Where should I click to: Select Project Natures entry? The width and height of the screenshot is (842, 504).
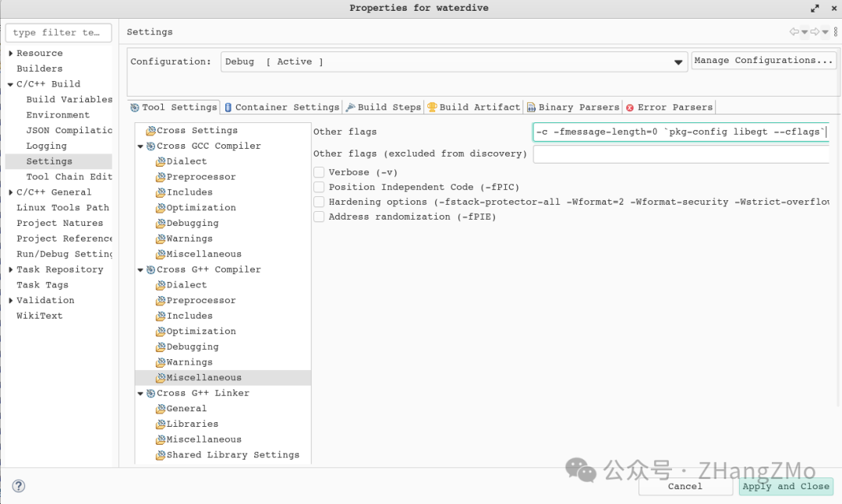click(x=59, y=224)
